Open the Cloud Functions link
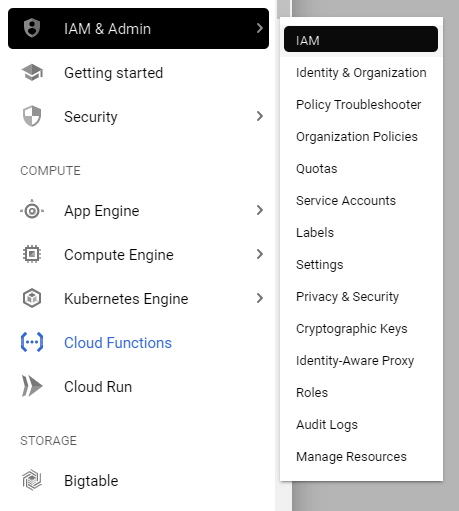This screenshot has height=511, width=459. tap(118, 343)
